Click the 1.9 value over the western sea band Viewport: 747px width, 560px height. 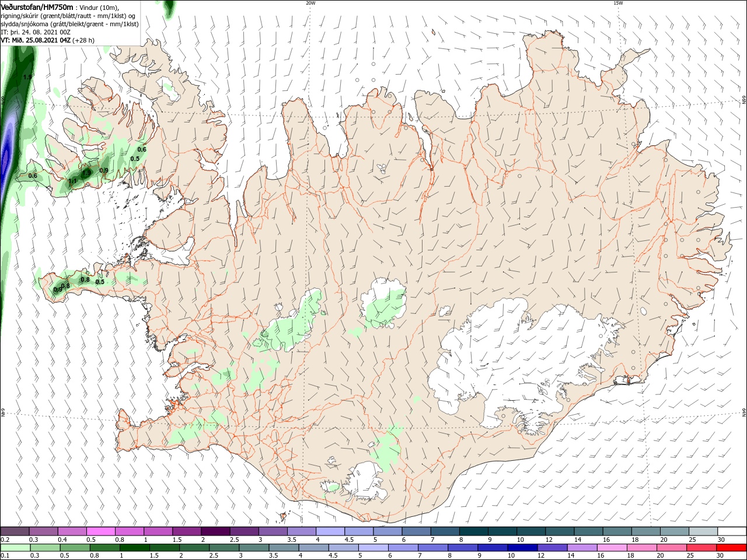[27, 77]
